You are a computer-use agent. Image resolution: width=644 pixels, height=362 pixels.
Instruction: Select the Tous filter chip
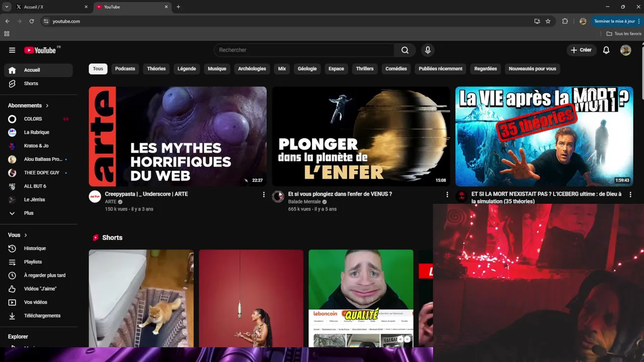coord(98,69)
